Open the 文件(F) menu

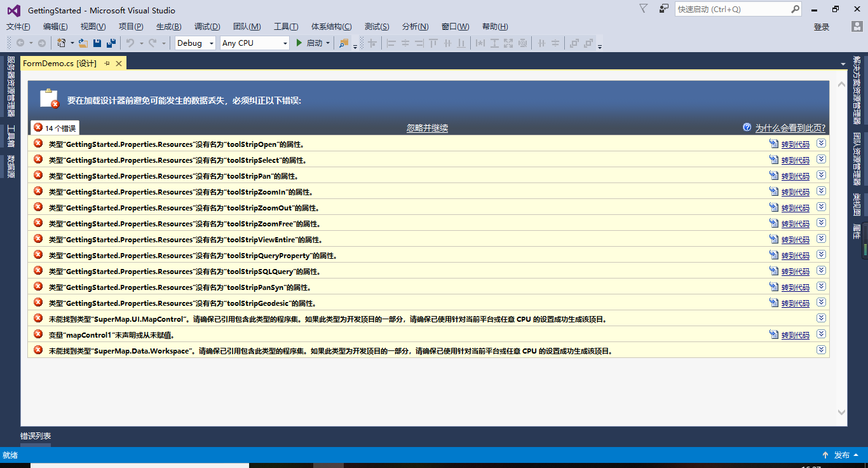(18, 27)
